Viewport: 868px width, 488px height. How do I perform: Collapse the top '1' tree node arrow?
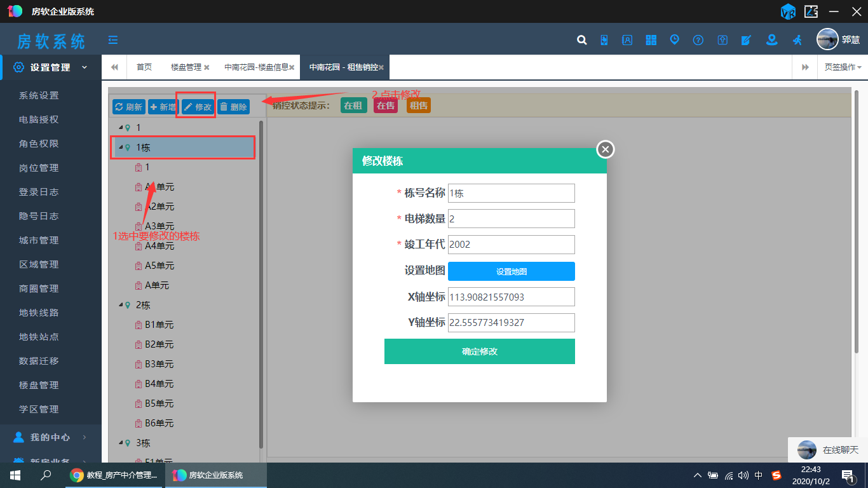121,128
